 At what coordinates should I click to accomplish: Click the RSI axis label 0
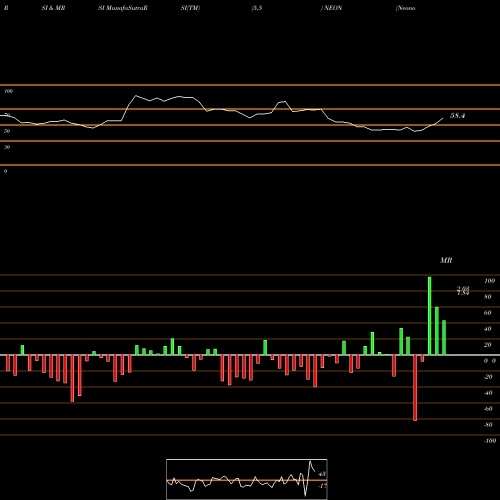5,171
